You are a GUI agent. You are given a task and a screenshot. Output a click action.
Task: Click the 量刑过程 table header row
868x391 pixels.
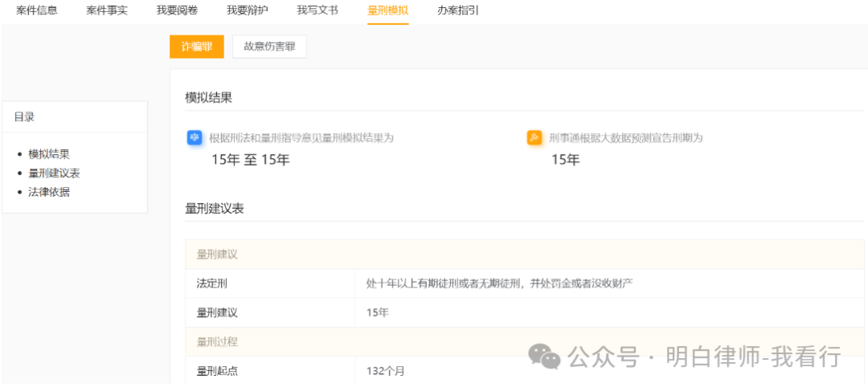click(525, 341)
